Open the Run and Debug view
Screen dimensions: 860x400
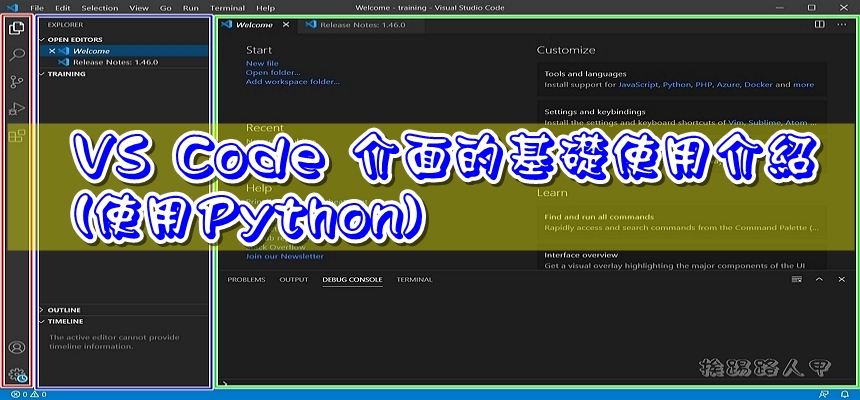(x=17, y=109)
